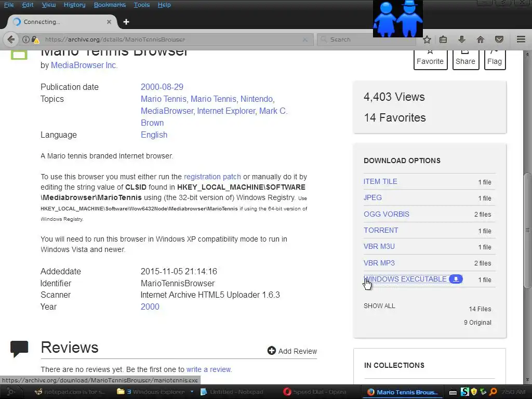532x399 pixels.
Task: Click SHOW ALL files link
Action: click(x=379, y=305)
